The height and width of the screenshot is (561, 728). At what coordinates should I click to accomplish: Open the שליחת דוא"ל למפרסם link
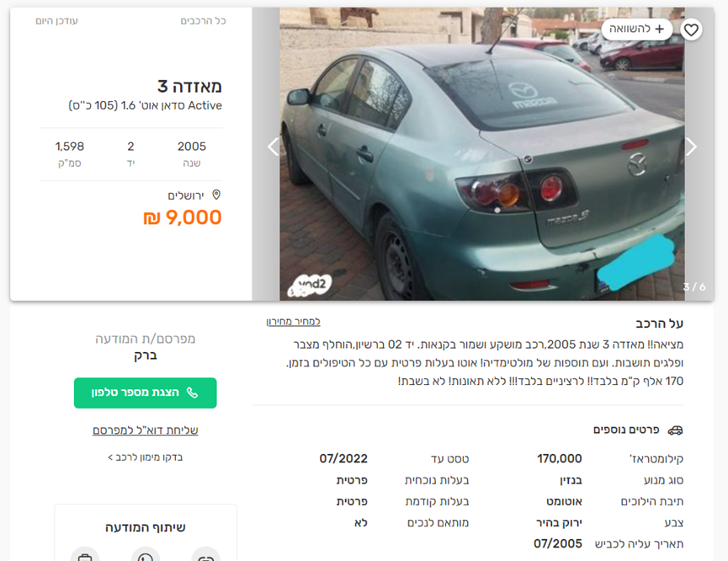click(x=146, y=430)
